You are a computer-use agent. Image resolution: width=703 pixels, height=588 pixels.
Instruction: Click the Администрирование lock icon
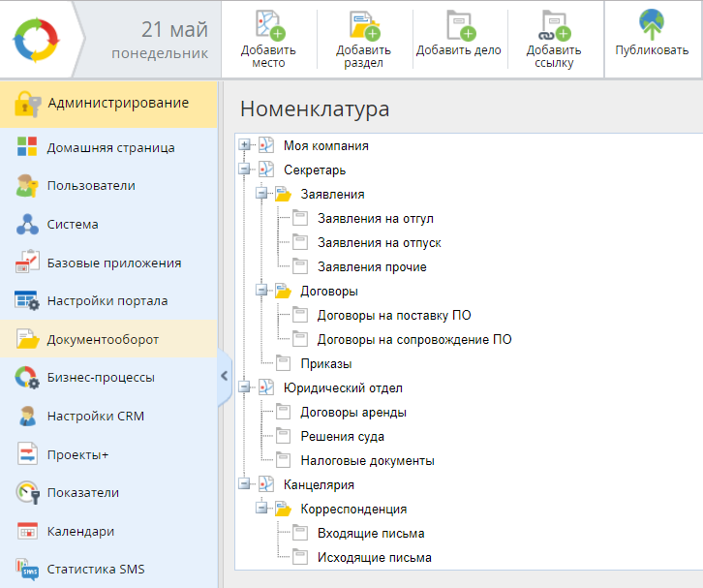[27, 104]
